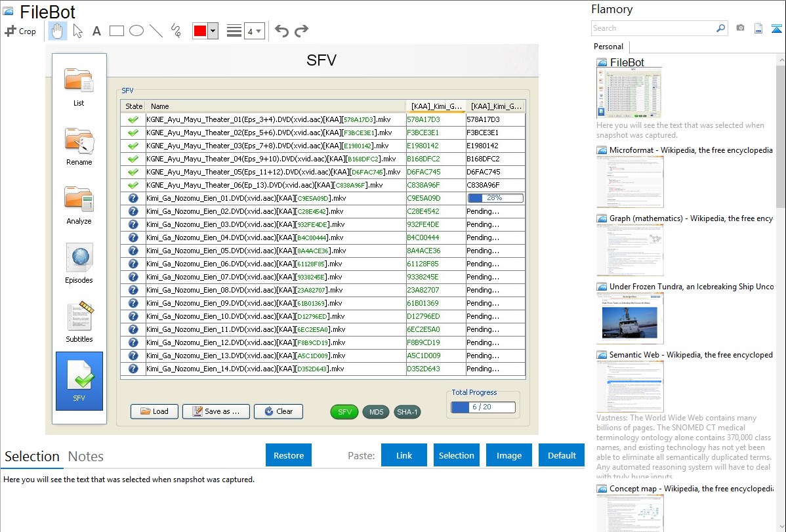786x532 pixels.
Task: Open the FileBot snapshot thumbnail
Action: (x=629, y=94)
